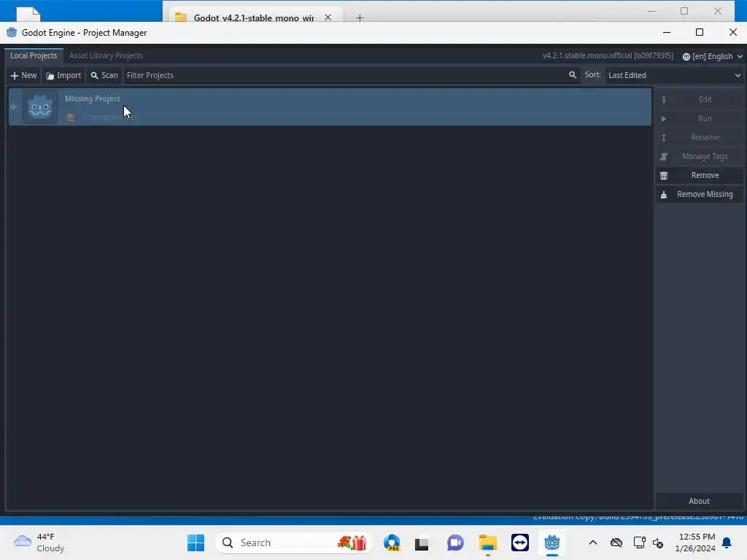
Task: Minimize the Godot Project Manager window
Action: (x=667, y=32)
